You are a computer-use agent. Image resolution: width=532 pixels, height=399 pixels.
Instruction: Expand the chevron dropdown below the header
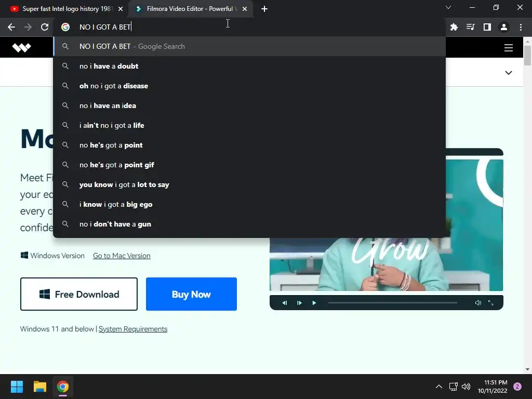[508, 73]
